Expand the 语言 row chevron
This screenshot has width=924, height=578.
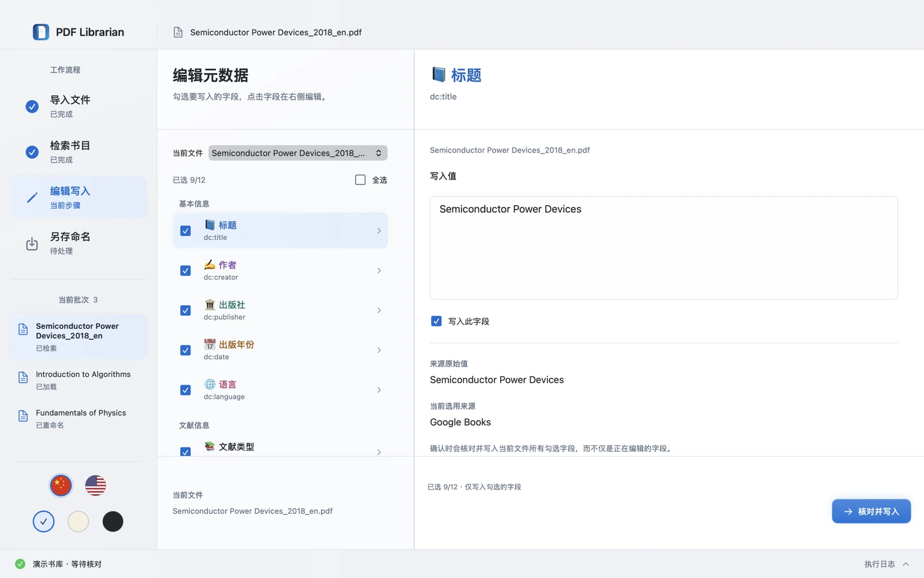379,390
